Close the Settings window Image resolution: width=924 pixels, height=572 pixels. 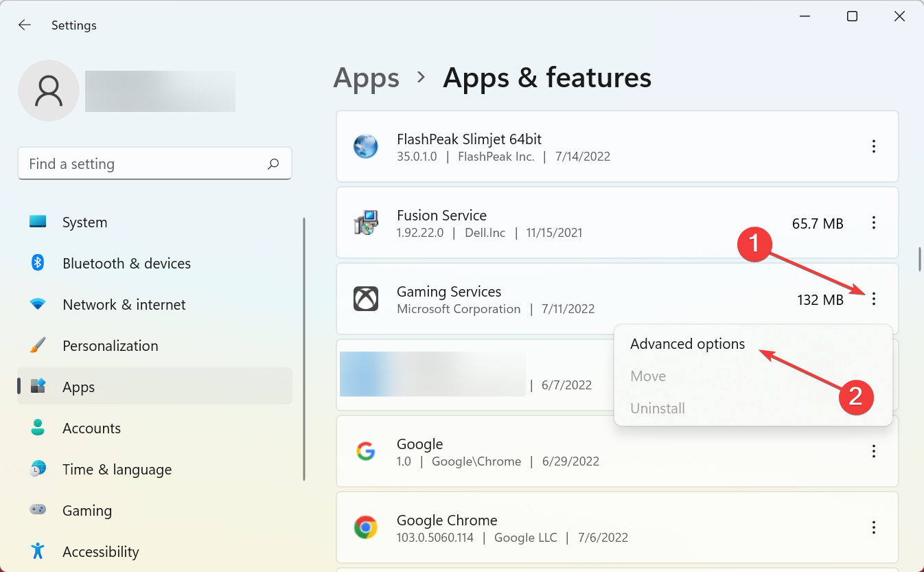point(899,16)
